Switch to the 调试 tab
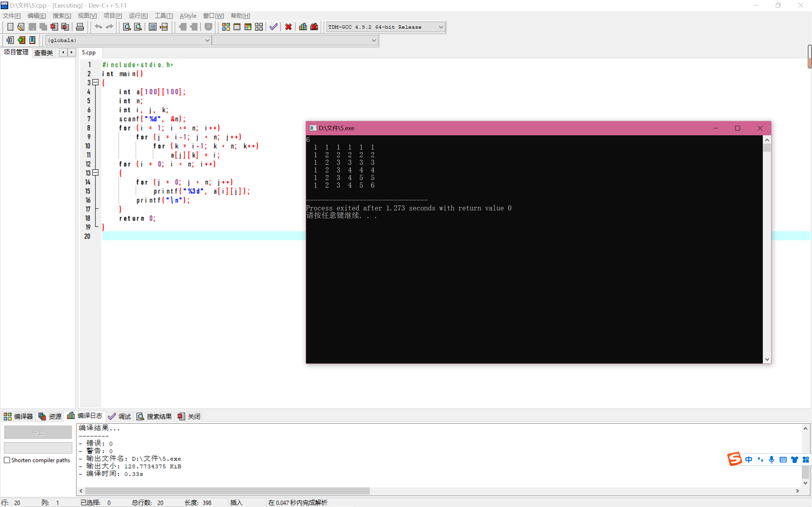This screenshot has height=507, width=812. 120,416
